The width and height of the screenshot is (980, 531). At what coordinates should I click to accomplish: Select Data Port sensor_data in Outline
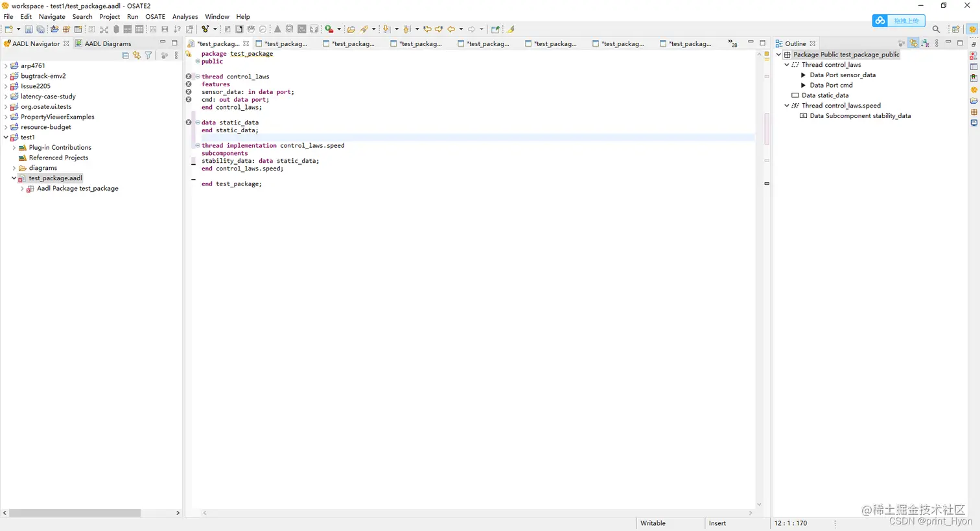pyautogui.click(x=843, y=75)
